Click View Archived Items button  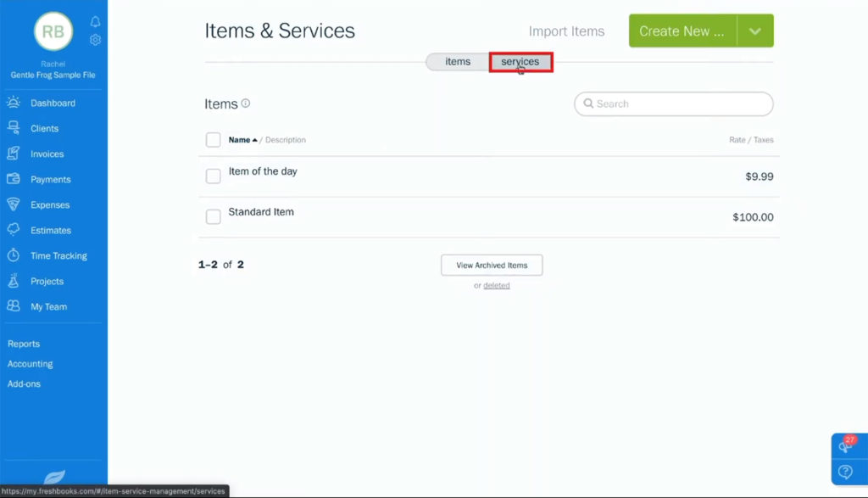tap(491, 265)
